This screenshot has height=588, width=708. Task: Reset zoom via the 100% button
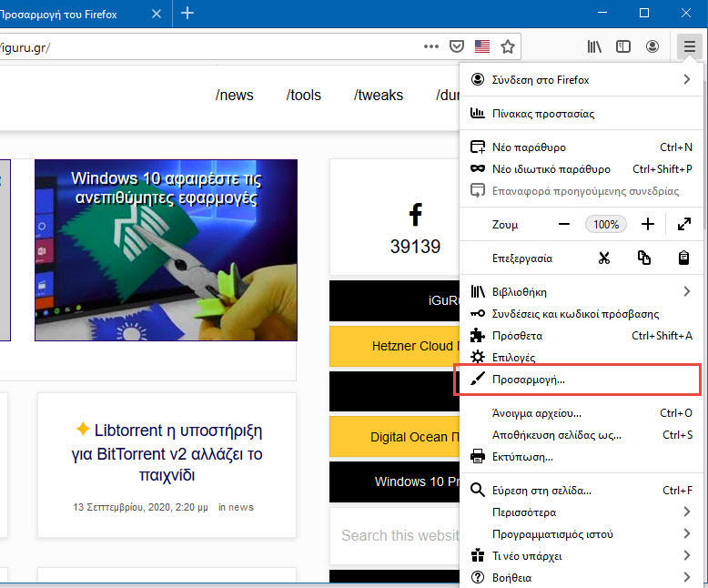pyautogui.click(x=605, y=224)
